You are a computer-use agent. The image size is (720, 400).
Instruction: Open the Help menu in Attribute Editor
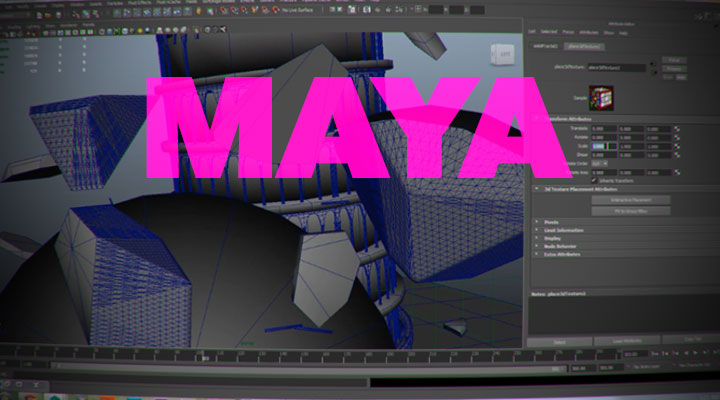click(x=623, y=34)
